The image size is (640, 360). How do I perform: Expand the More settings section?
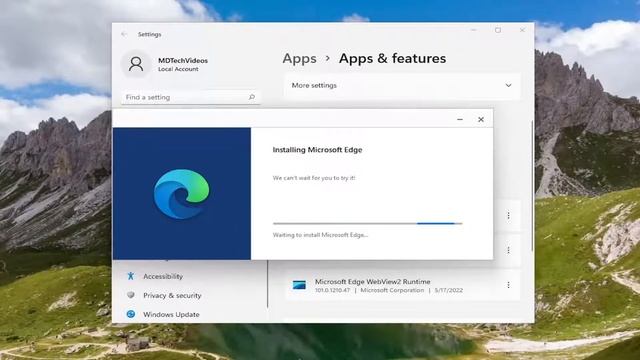click(x=402, y=85)
